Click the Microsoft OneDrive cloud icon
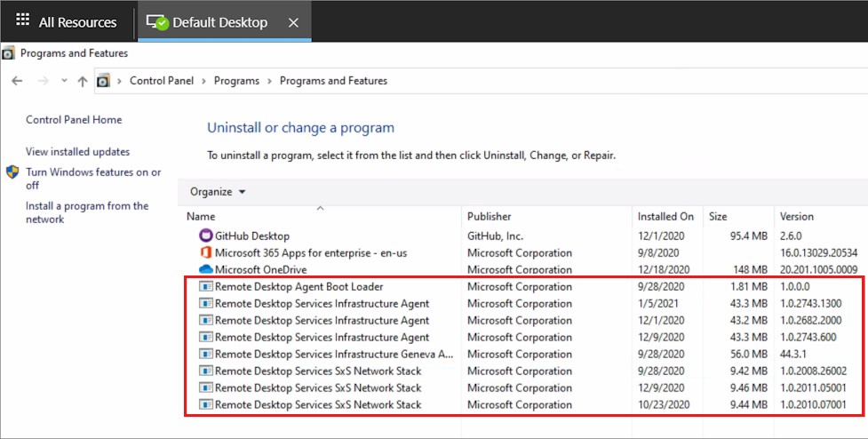 click(x=205, y=269)
